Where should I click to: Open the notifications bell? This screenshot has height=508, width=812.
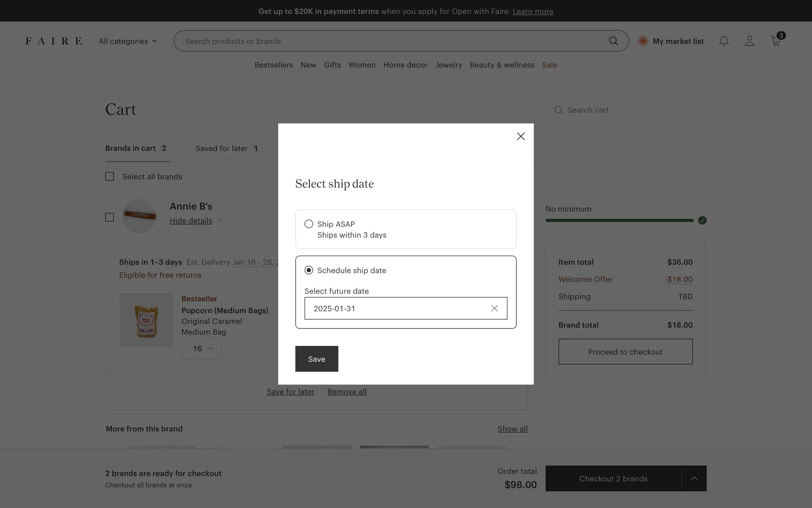pyautogui.click(x=724, y=41)
